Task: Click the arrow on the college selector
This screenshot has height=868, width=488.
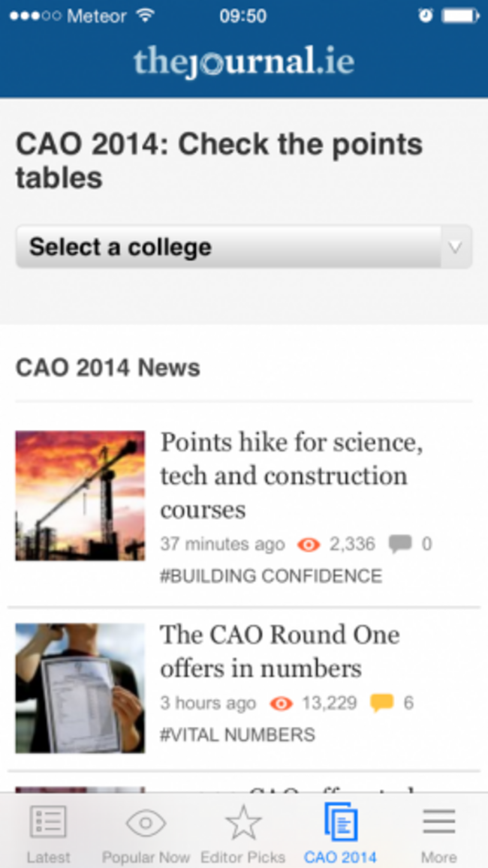Action: point(455,247)
